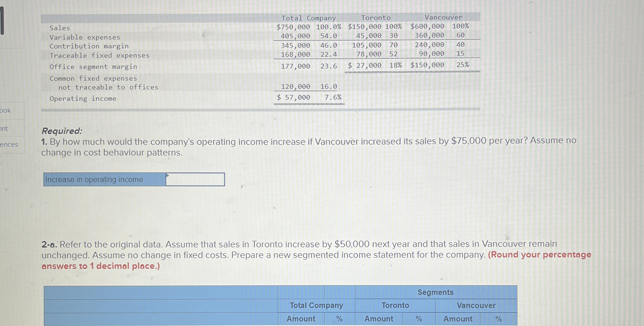
Task: Click Vancouver header in answer table
Action: (476, 305)
